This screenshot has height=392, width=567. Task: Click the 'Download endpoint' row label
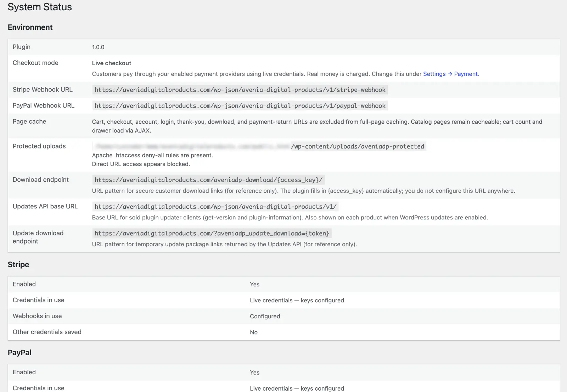pyautogui.click(x=41, y=180)
